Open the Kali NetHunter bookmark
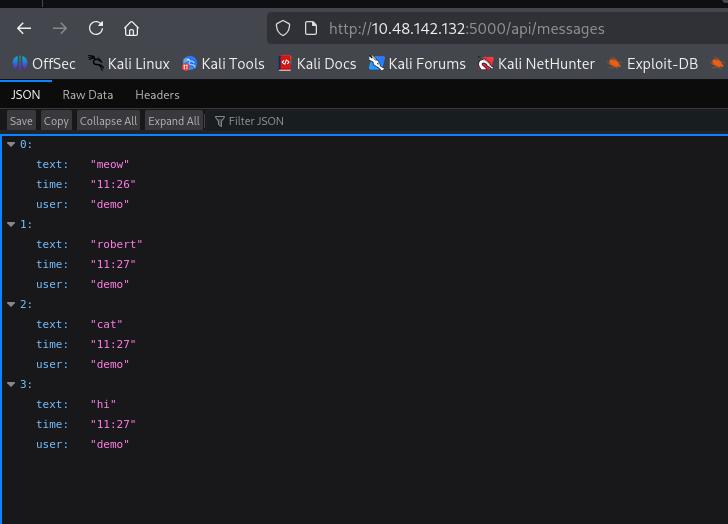 pyautogui.click(x=536, y=63)
